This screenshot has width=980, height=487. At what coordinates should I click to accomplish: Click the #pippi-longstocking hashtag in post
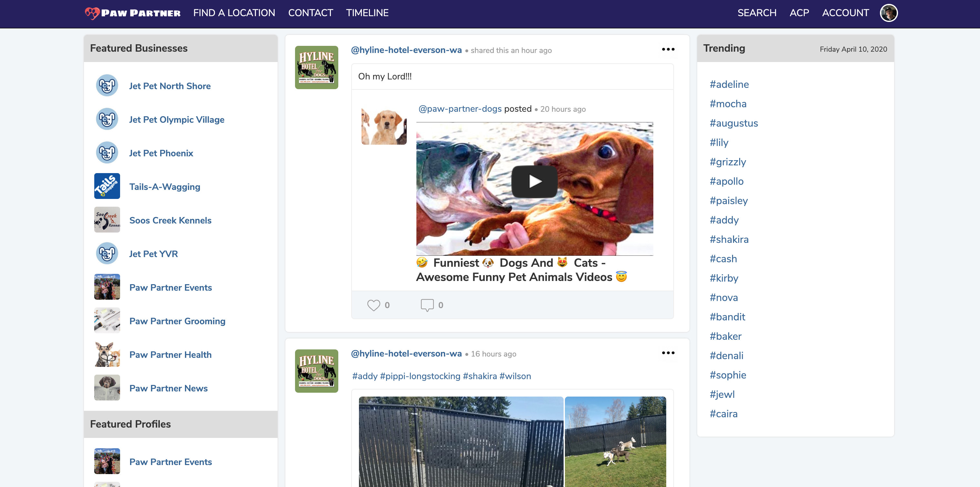420,376
